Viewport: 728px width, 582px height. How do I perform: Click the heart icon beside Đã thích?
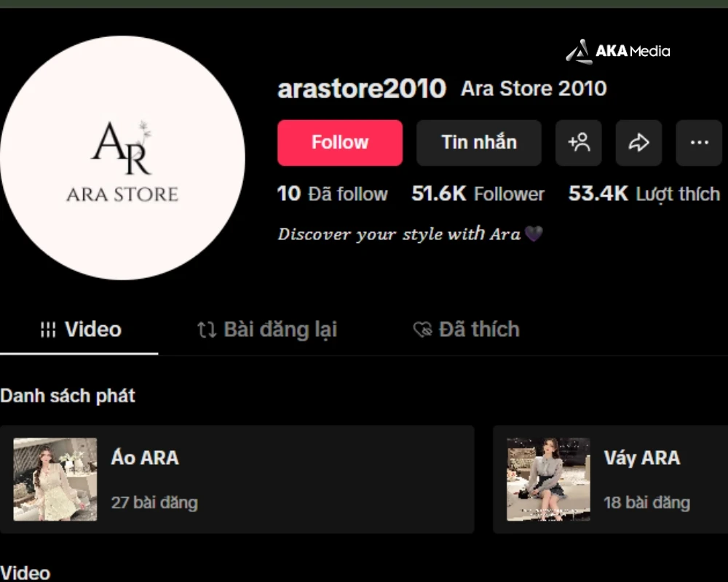click(422, 330)
